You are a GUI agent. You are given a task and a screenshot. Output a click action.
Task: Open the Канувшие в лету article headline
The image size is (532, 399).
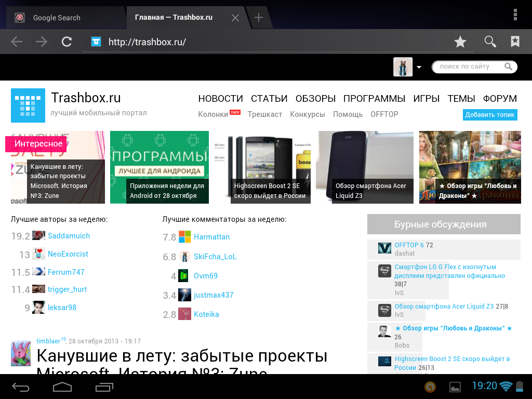(x=182, y=361)
